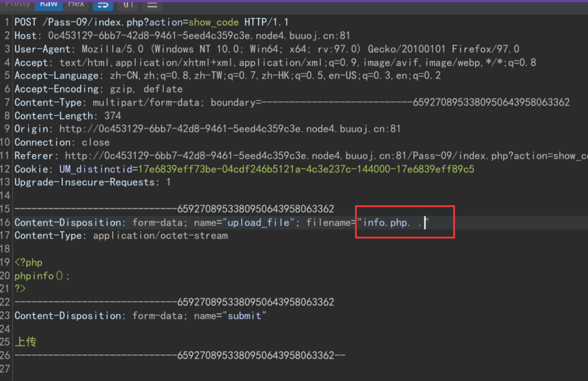Toggle the word wrap icon
The image size is (588, 381).
(x=103, y=5)
